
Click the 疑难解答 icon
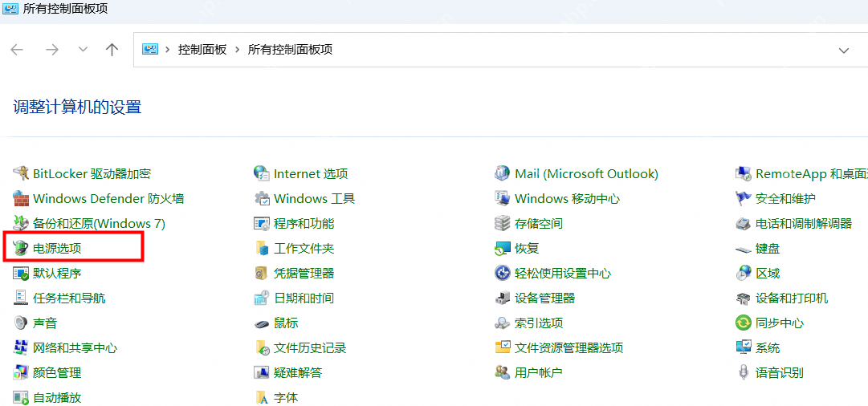[261, 373]
